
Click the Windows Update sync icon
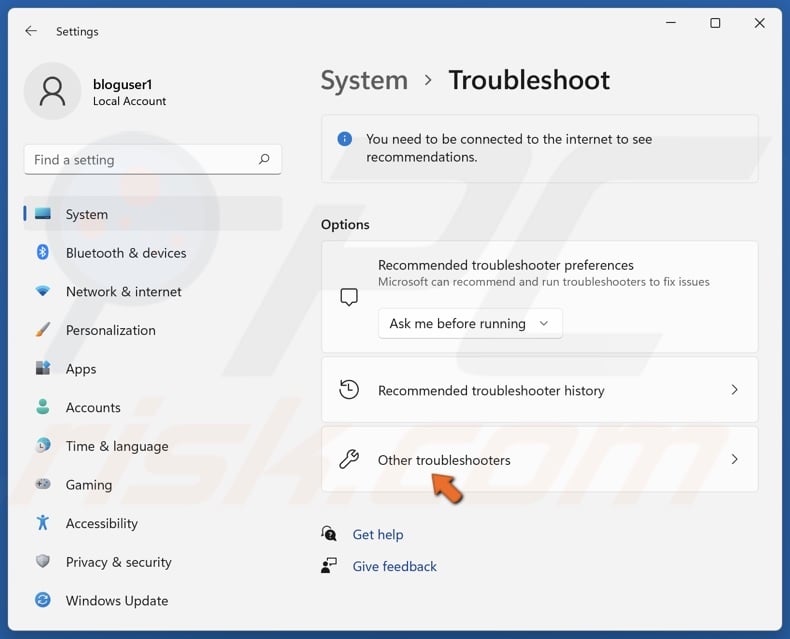(x=43, y=600)
